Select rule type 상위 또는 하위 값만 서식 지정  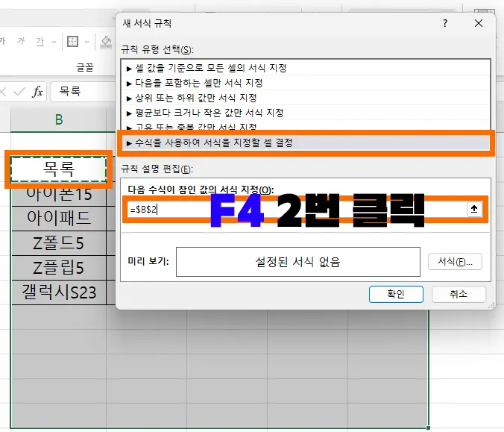(x=306, y=98)
